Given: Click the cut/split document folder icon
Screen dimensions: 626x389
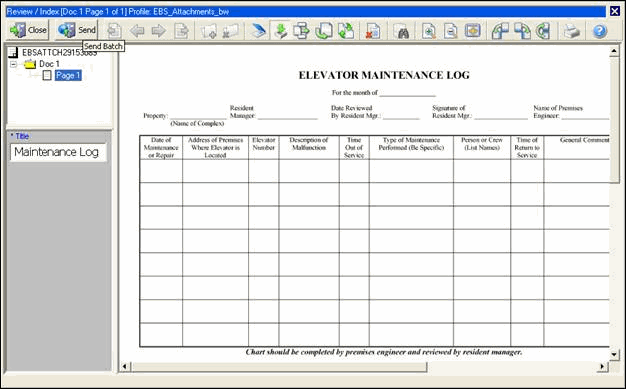Looking at the screenshot, I should pos(230,31).
